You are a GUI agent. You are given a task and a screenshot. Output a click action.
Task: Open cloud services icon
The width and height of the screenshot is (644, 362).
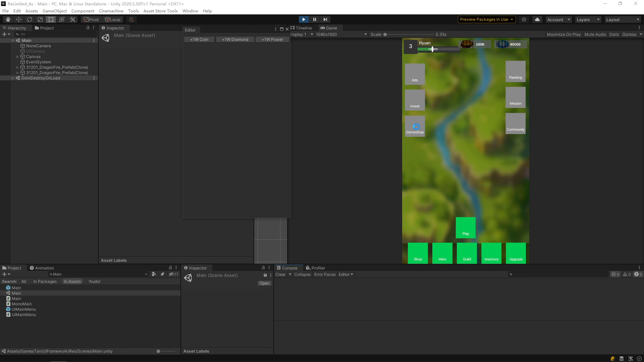coord(537,19)
